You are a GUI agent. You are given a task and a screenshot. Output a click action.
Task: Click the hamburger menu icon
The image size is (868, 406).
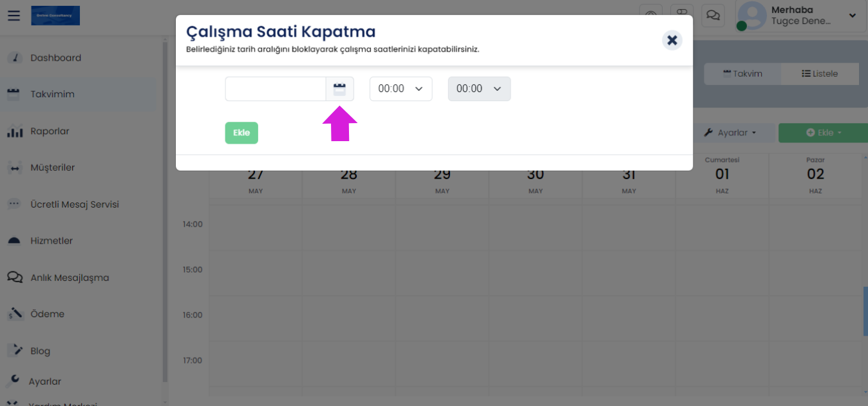point(14,15)
